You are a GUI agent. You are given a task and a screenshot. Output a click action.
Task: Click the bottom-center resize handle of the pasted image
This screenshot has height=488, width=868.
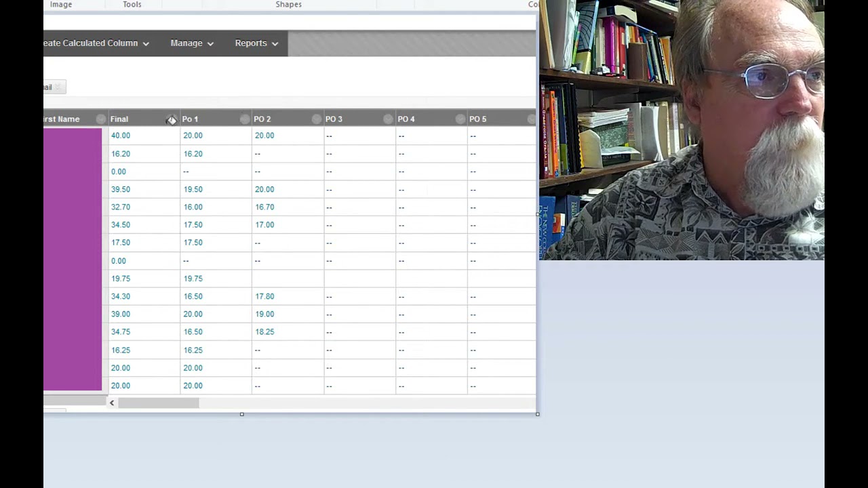(242, 414)
